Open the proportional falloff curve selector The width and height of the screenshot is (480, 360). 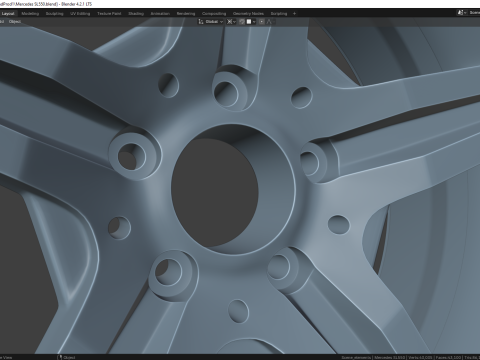[270, 22]
